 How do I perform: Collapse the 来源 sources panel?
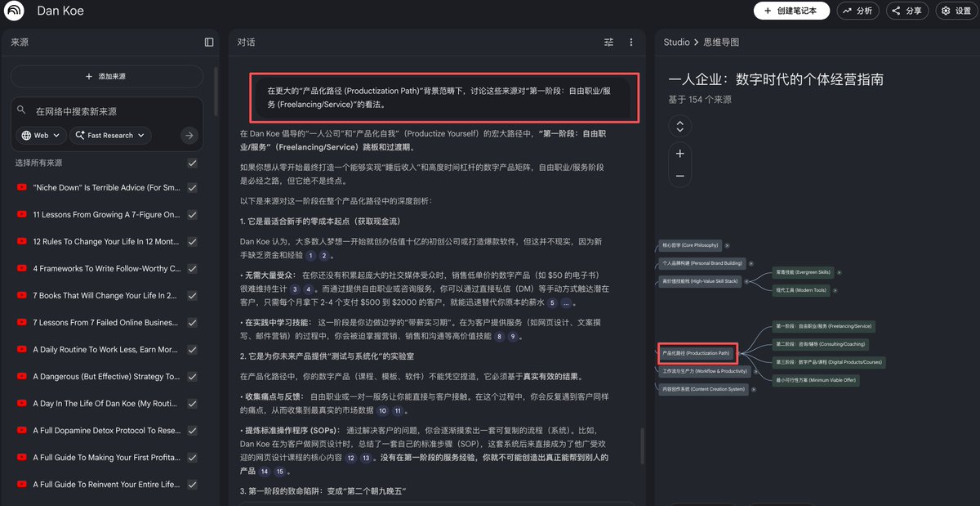[x=209, y=42]
